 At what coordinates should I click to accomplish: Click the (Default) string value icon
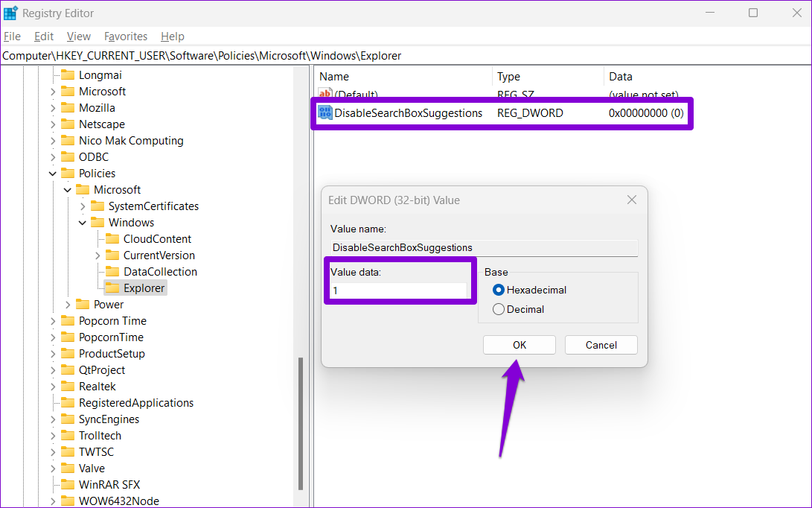pos(325,95)
